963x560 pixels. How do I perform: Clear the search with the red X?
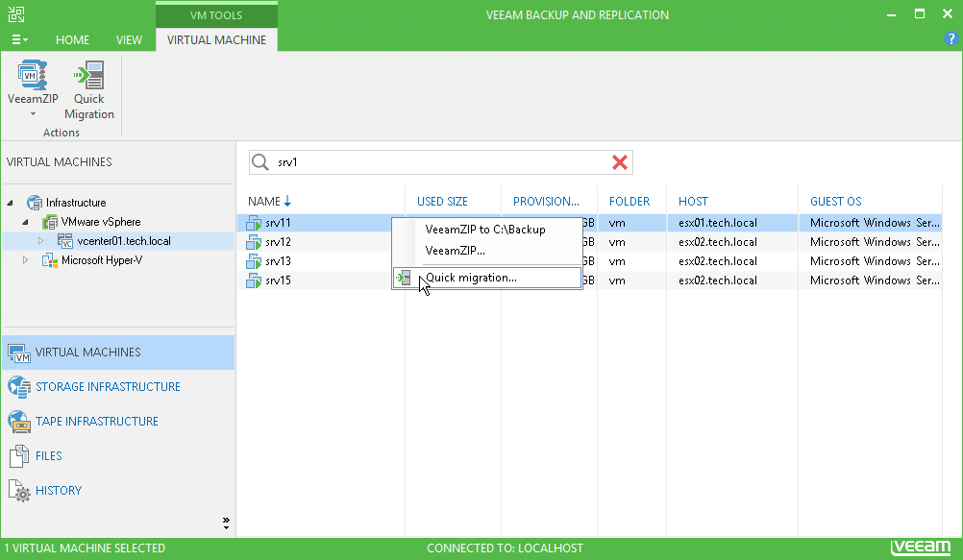tap(619, 162)
